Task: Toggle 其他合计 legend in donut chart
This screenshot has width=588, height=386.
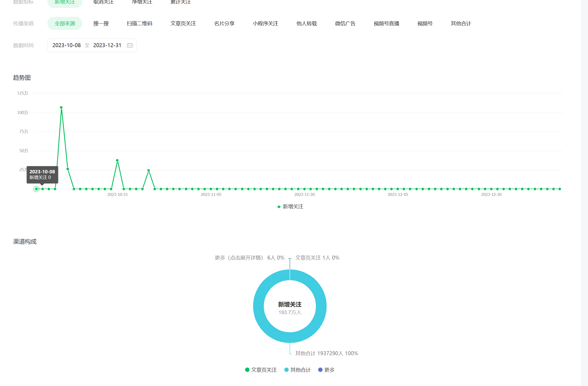Action: coord(297,370)
